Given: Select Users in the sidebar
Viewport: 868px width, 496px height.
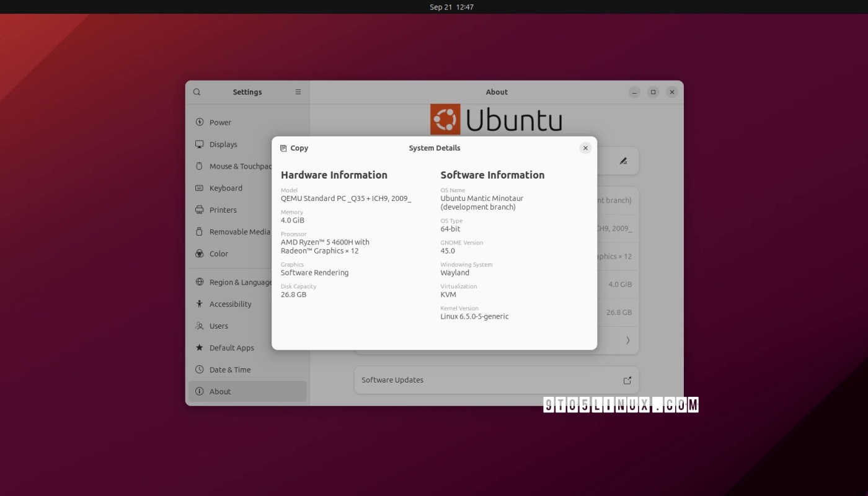Looking at the screenshot, I should pos(247,325).
